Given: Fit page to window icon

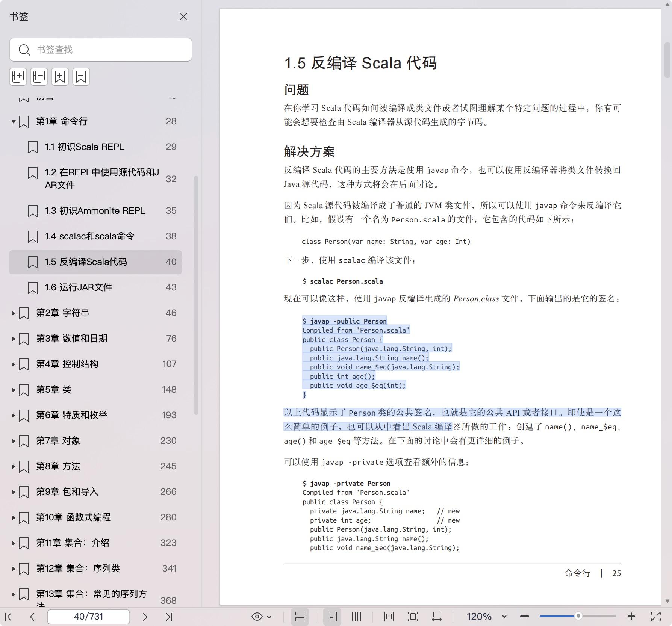Looking at the screenshot, I should [413, 617].
